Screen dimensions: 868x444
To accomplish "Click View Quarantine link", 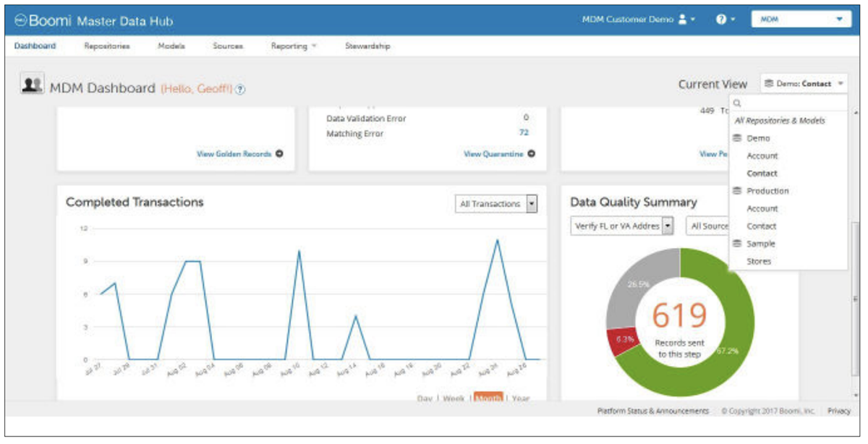I will [493, 154].
